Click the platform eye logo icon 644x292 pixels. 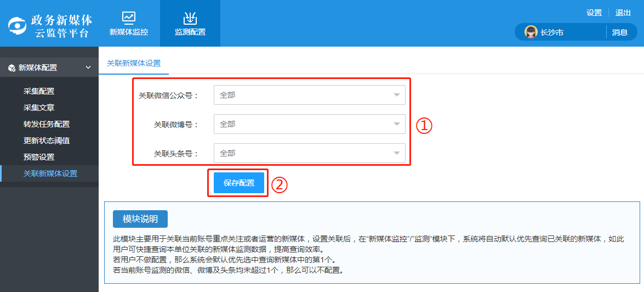pos(18,26)
